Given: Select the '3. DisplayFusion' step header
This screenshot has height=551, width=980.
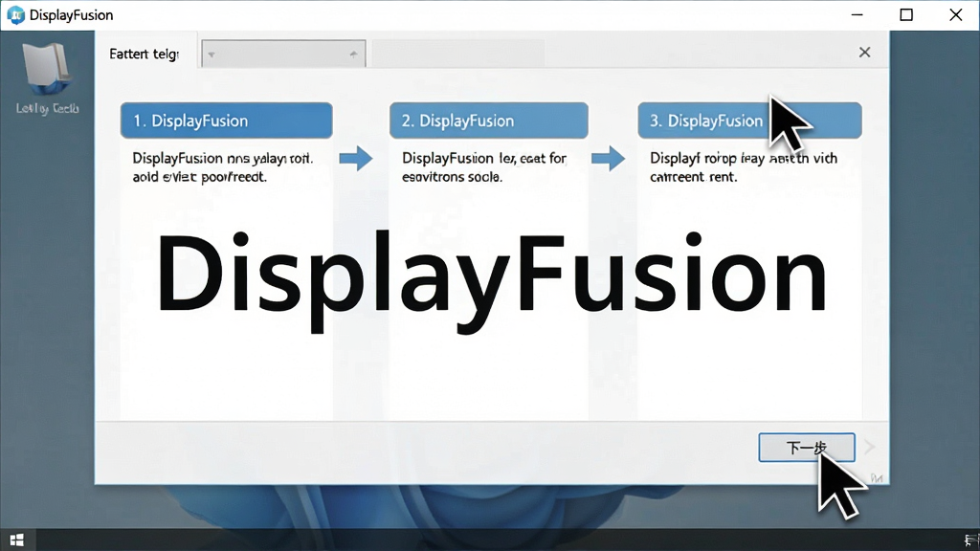Looking at the screenshot, I should (x=749, y=121).
